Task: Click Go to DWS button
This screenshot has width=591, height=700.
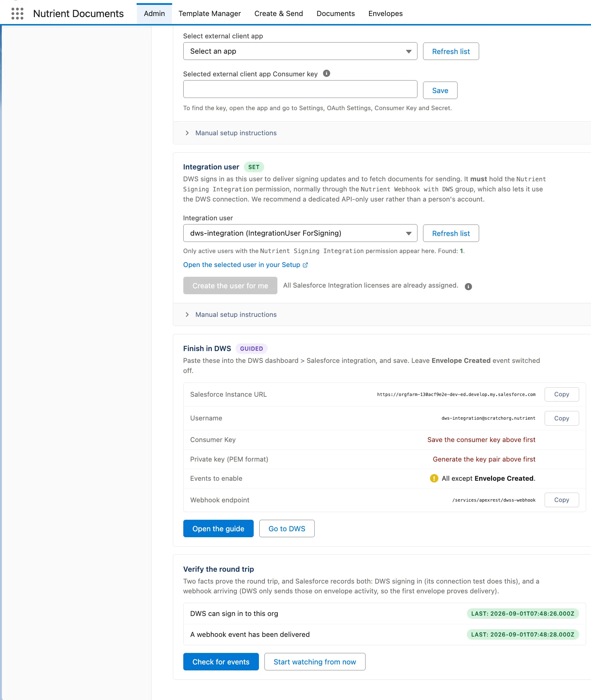Action: point(287,528)
